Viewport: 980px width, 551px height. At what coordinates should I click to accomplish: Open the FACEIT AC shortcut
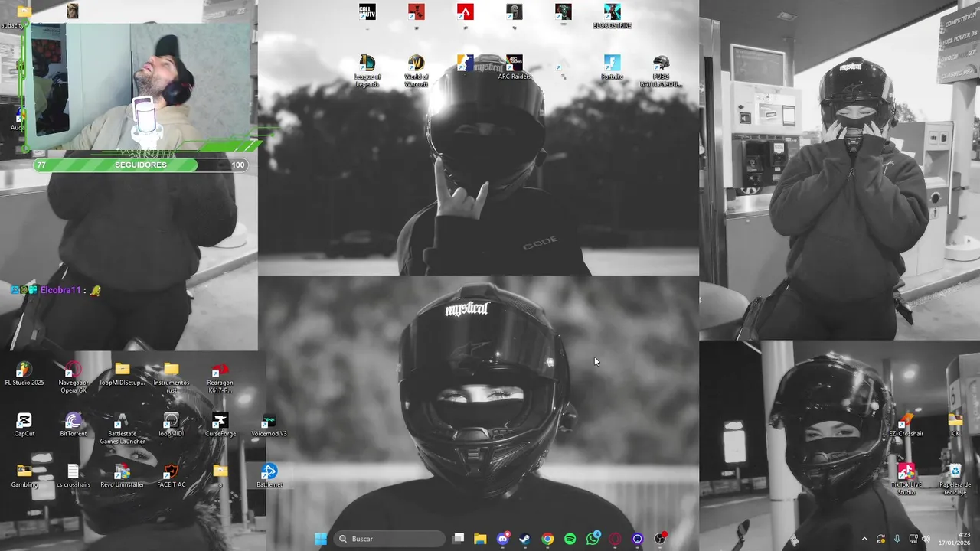171,476
